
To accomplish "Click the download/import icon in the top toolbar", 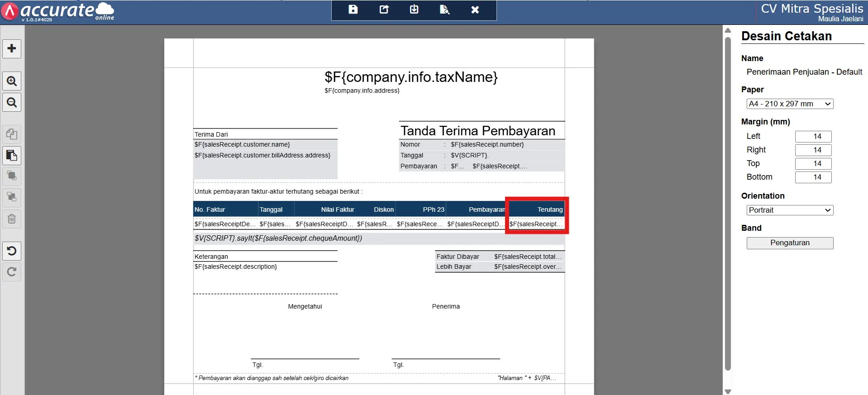I will click(414, 10).
